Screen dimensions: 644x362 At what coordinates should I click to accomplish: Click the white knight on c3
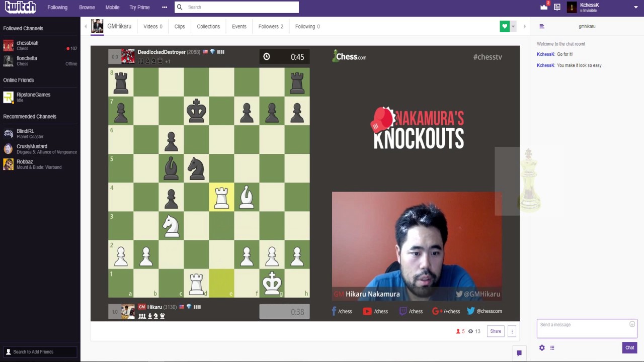171,226
